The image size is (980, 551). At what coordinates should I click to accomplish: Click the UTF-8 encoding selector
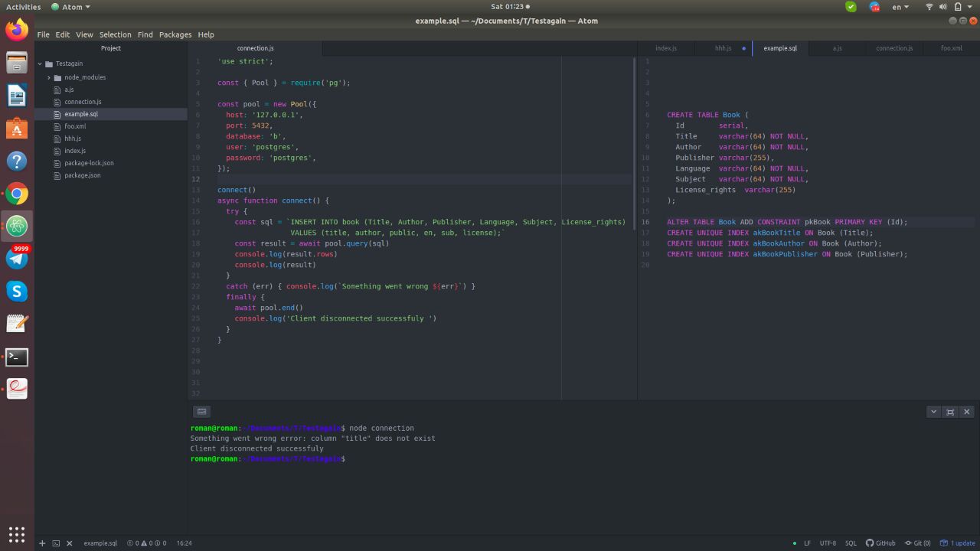pyautogui.click(x=828, y=543)
